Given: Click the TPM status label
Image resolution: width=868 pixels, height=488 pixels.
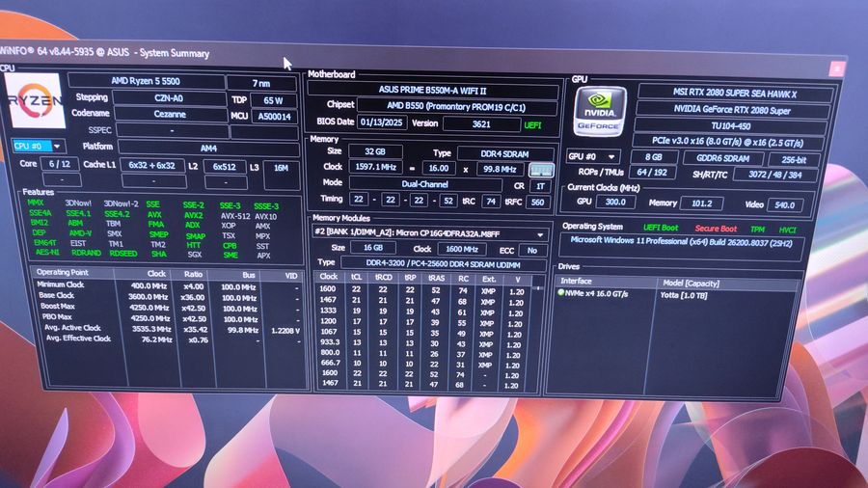Looking at the screenshot, I should (x=757, y=230).
